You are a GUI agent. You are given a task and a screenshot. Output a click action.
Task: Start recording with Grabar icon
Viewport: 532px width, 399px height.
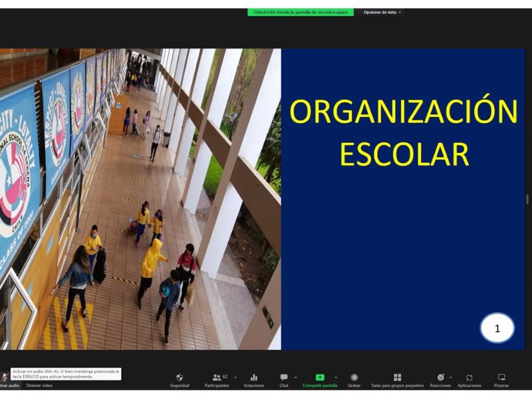coord(354,377)
